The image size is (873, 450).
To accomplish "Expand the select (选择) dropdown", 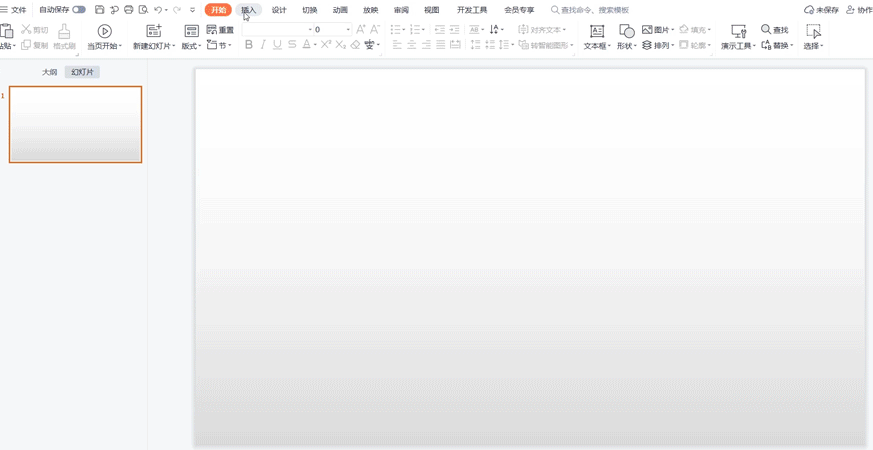I will click(x=813, y=46).
